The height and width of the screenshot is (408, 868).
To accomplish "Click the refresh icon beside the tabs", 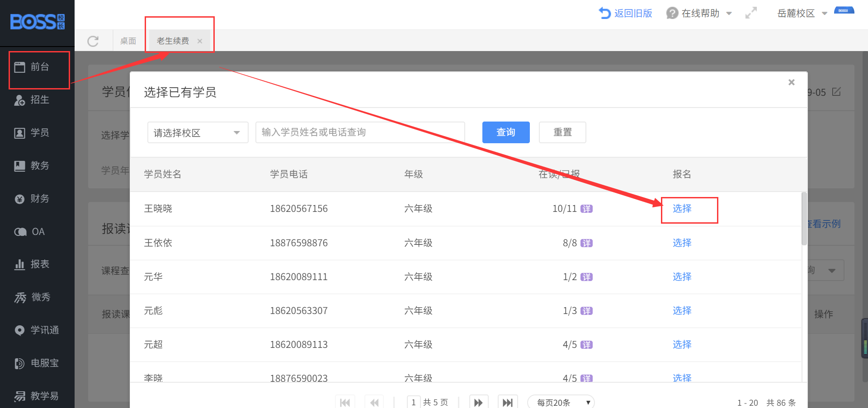I will pyautogui.click(x=93, y=41).
